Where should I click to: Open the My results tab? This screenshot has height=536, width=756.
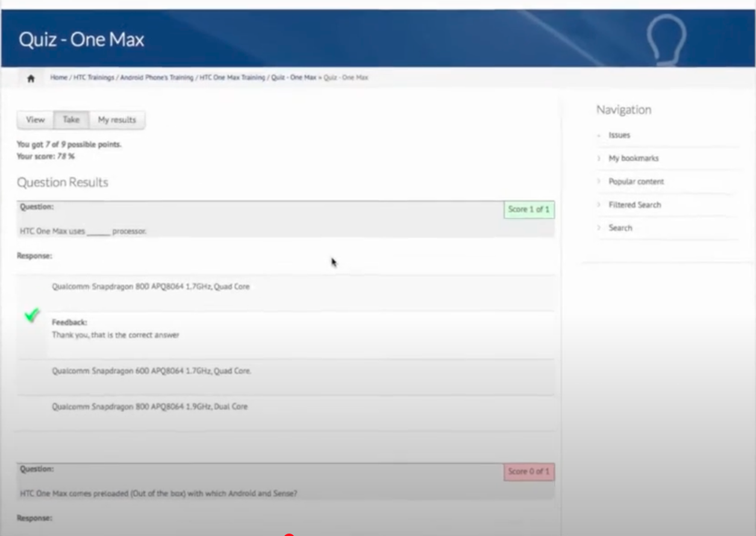pyautogui.click(x=117, y=120)
